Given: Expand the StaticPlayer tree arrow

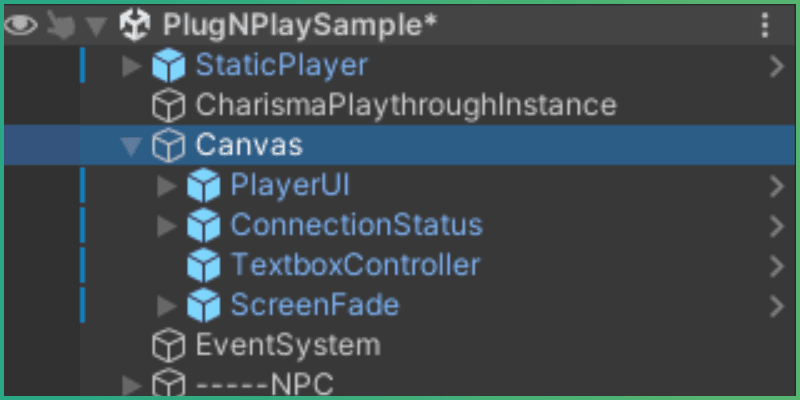Looking at the screenshot, I should click(131, 66).
